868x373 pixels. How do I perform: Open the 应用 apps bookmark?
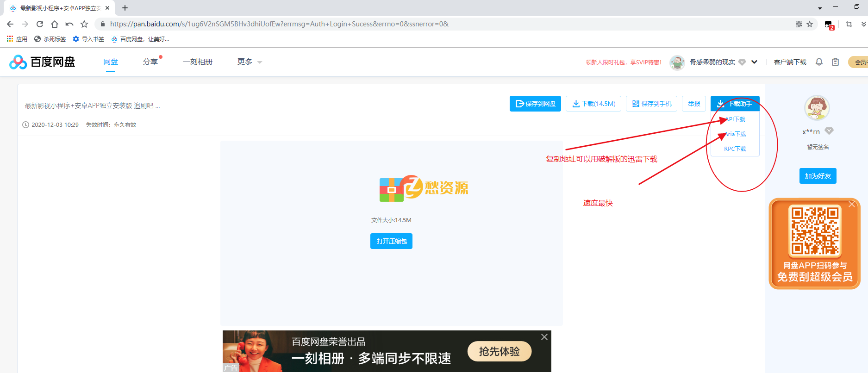tap(17, 39)
